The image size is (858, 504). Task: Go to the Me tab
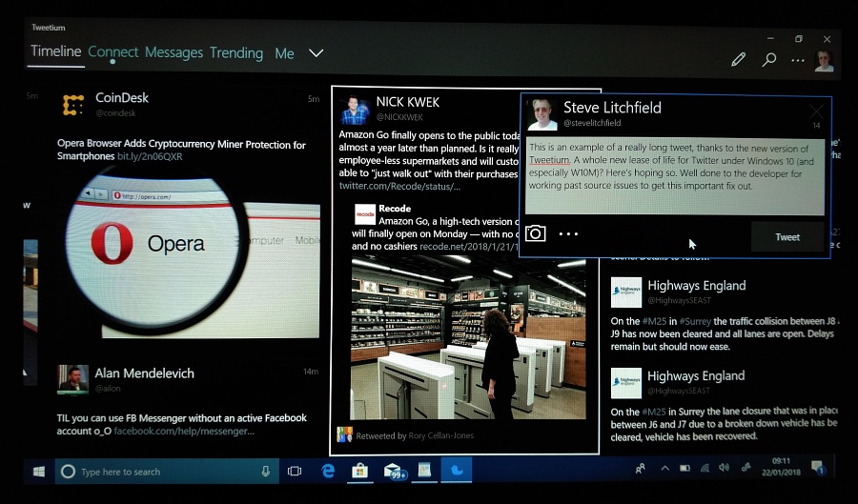point(284,53)
